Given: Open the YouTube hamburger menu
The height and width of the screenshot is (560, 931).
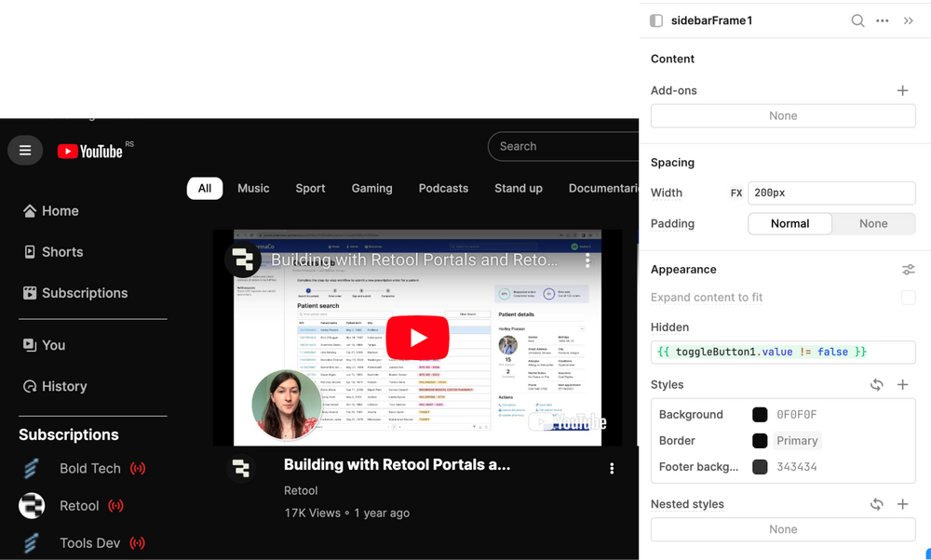Looking at the screenshot, I should (25, 151).
